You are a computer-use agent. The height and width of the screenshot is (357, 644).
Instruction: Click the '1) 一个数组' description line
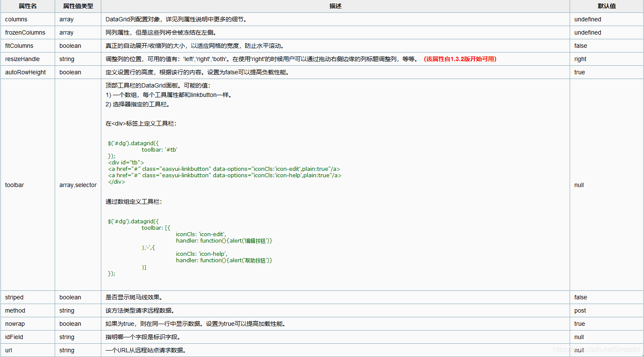pyautogui.click(x=170, y=95)
